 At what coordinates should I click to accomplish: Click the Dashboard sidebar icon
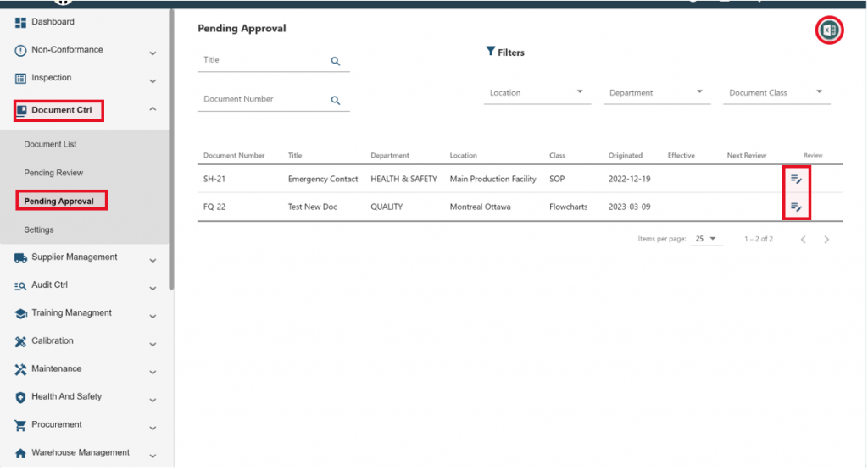(x=21, y=22)
